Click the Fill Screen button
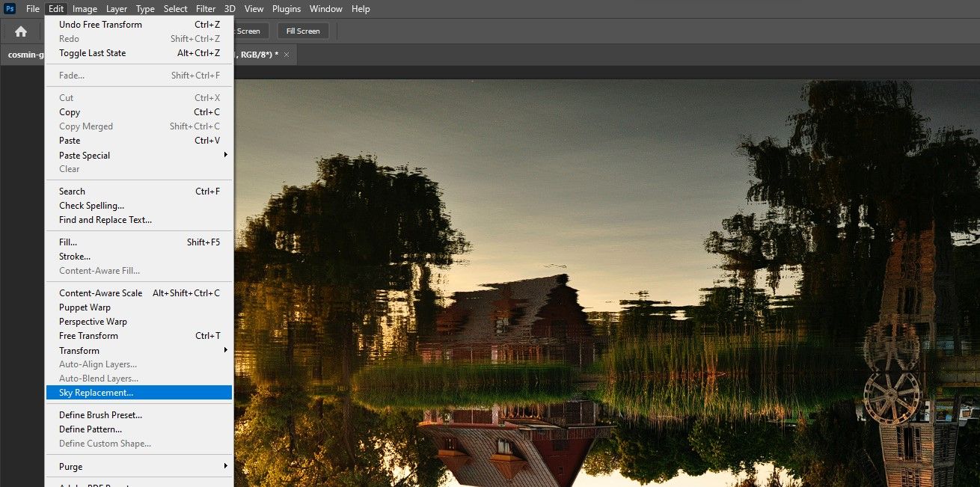The width and height of the screenshot is (980, 487). [x=303, y=31]
